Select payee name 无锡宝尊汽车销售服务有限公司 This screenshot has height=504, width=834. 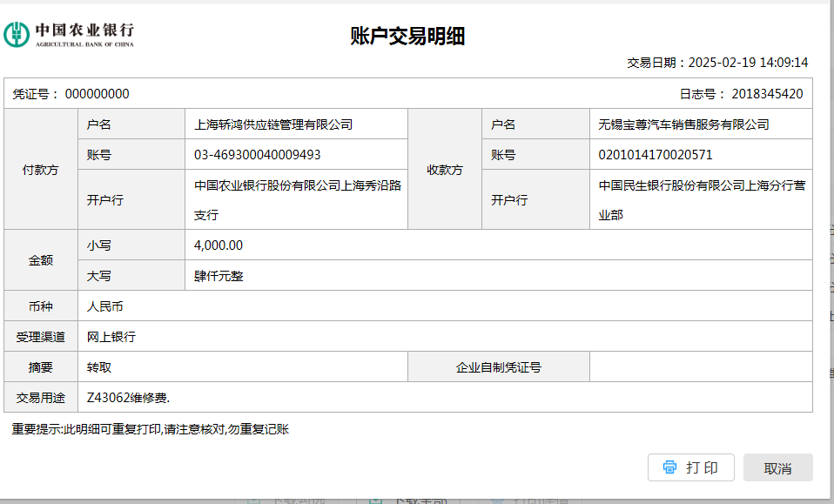(x=683, y=124)
